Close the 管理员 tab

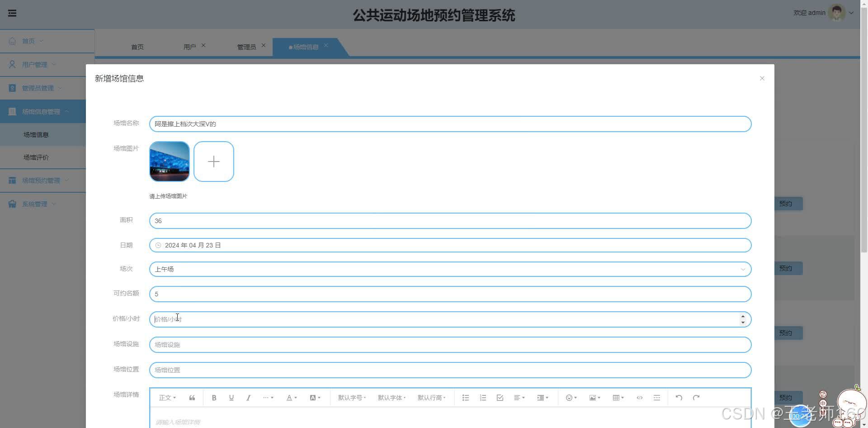click(264, 45)
